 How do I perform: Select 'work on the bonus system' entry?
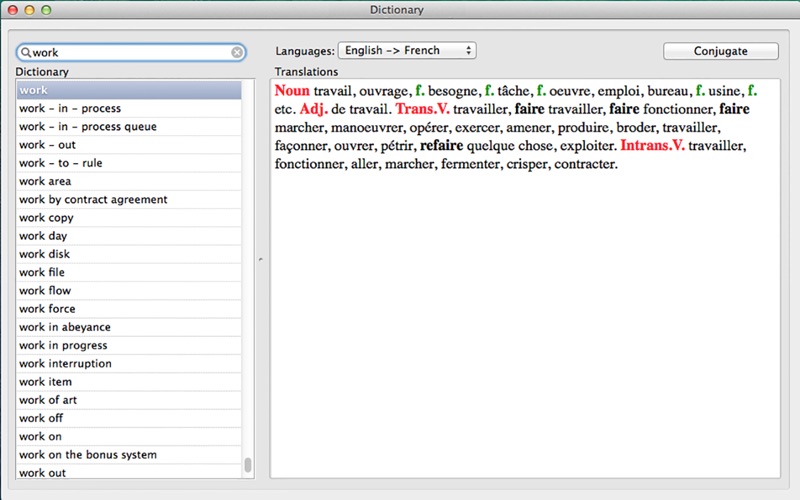pos(129,455)
